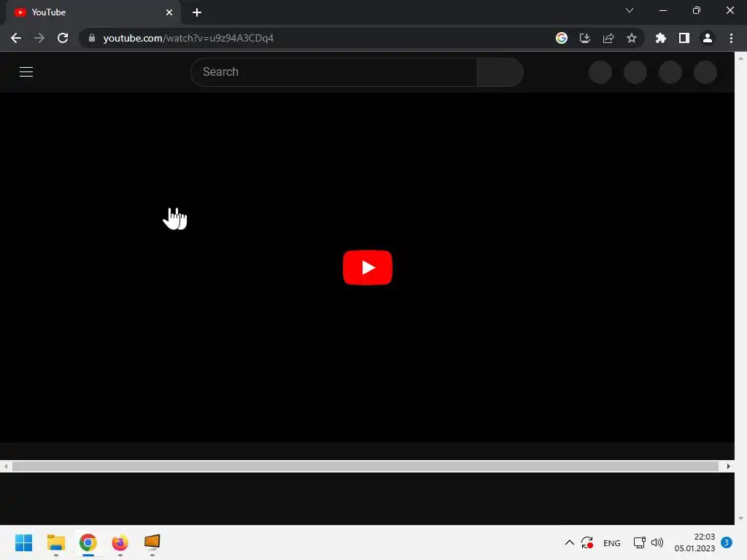Click the horizontal scrollbar right arrow
The image size is (747, 560).
click(x=729, y=466)
